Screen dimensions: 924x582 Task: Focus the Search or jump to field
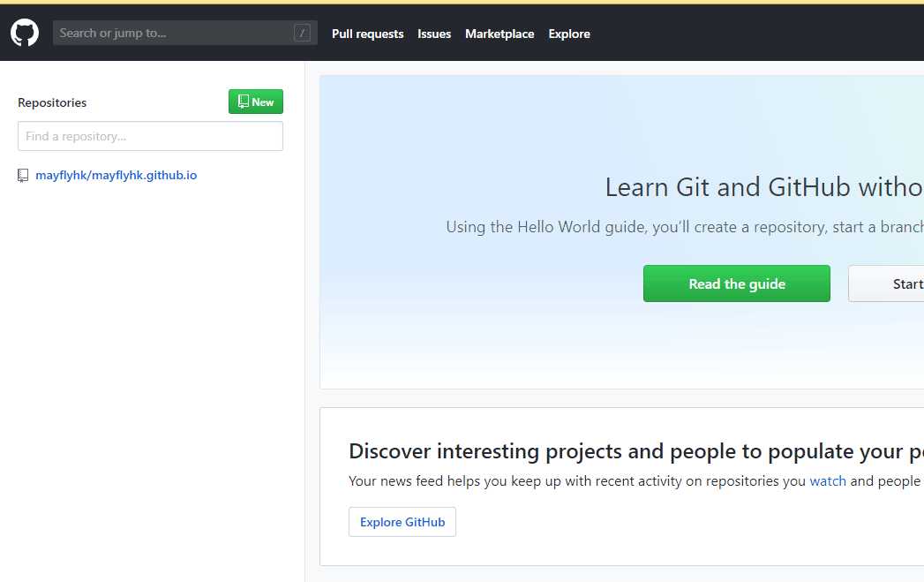pyautogui.click(x=185, y=33)
